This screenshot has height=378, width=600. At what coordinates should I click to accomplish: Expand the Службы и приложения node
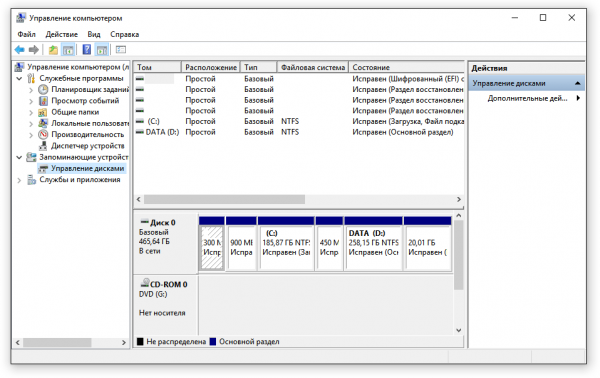point(19,180)
